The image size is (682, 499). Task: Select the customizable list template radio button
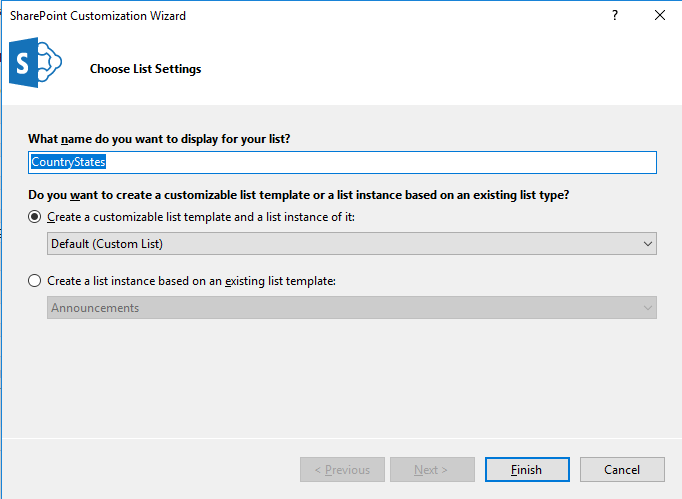(35, 217)
